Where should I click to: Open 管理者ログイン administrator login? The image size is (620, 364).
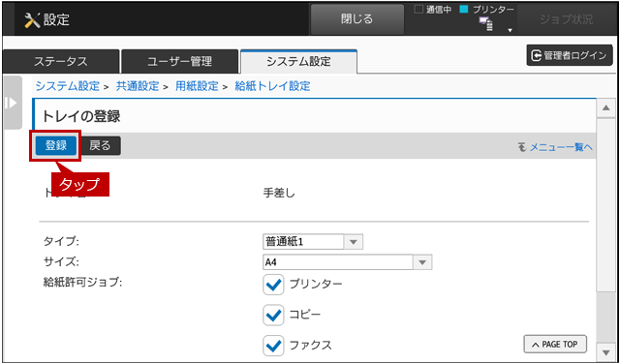point(570,56)
